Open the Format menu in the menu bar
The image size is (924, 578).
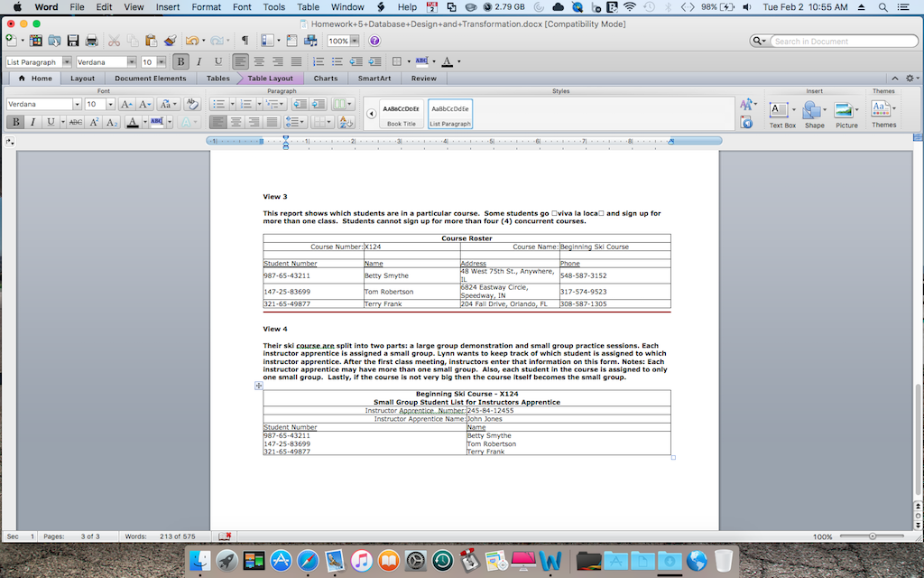[206, 6]
